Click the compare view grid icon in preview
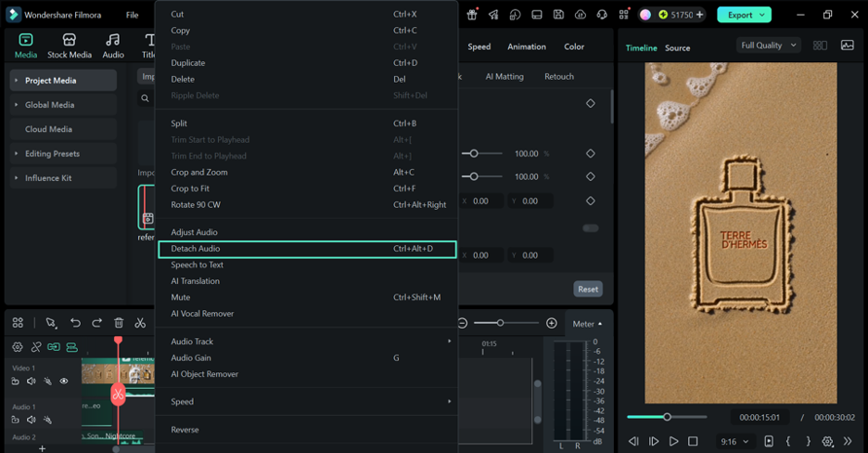Screen dimensions: 868x453 (x=820, y=45)
